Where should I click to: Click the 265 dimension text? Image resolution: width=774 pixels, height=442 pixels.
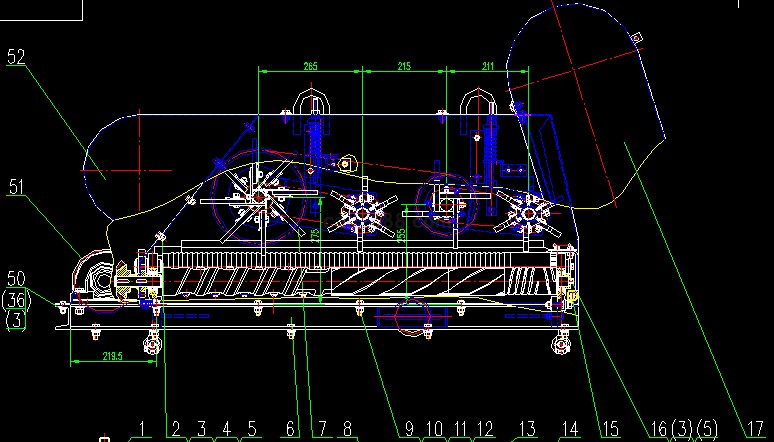[x=310, y=66]
